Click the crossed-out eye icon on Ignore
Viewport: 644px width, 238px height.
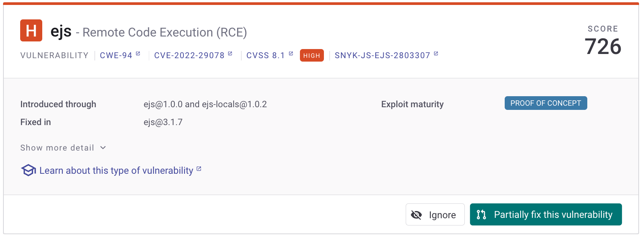pos(416,215)
